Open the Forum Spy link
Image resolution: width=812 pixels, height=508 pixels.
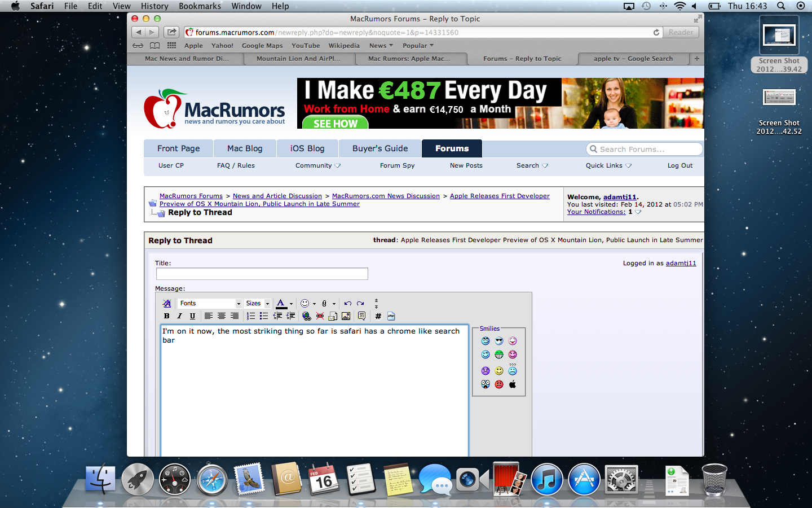point(397,165)
